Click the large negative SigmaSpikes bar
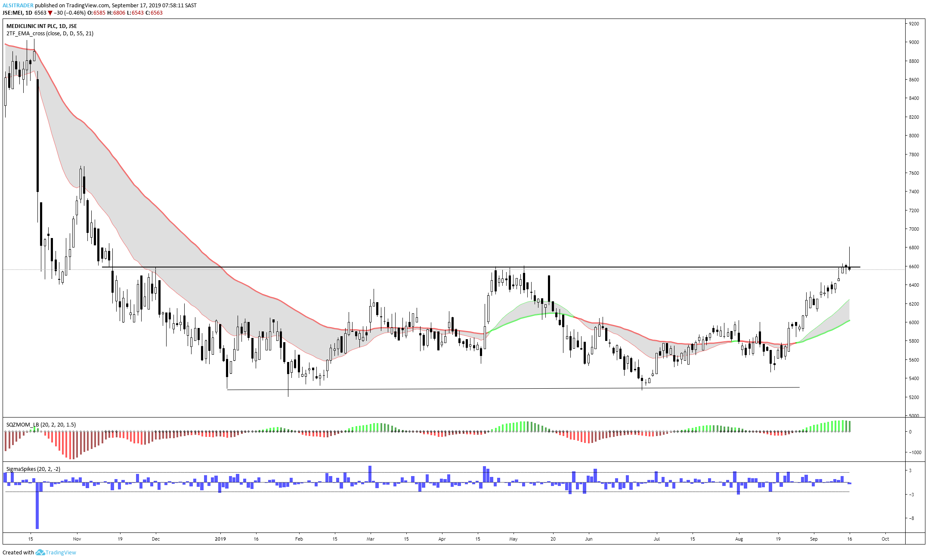 [37, 505]
